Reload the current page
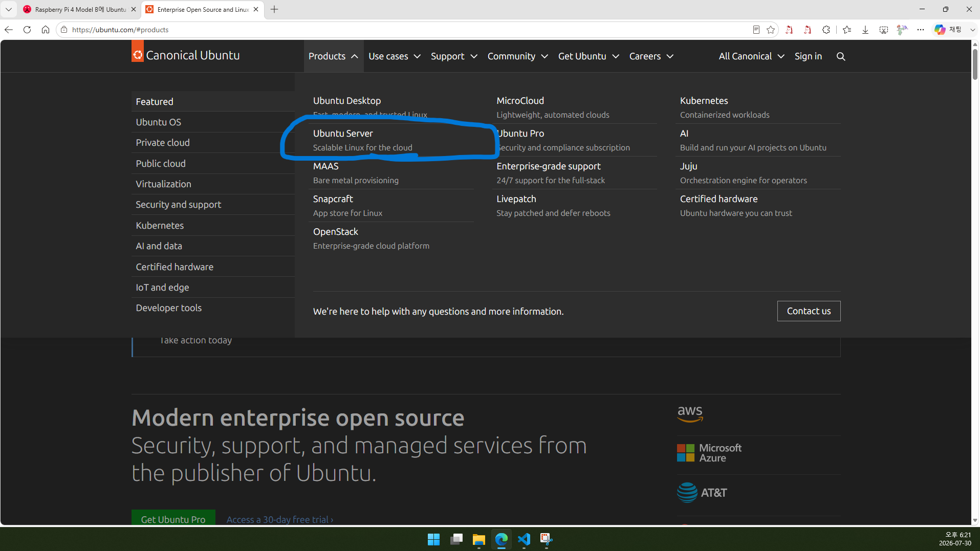The width and height of the screenshot is (980, 551). [27, 30]
